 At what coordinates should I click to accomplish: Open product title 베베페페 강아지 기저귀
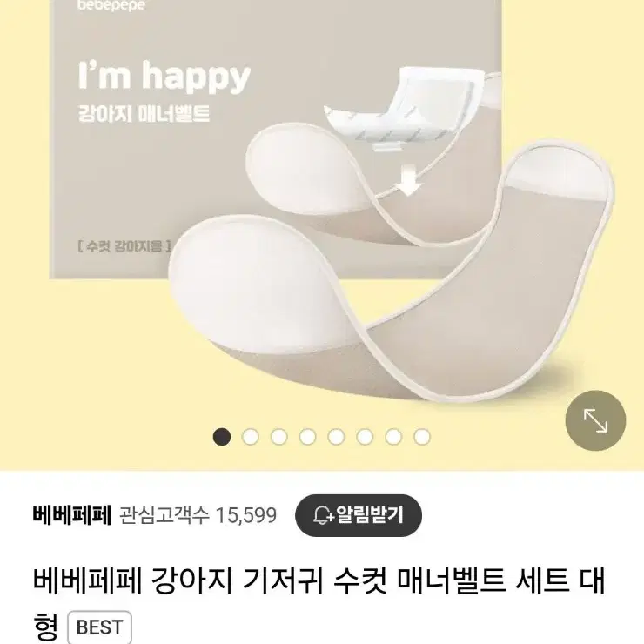pyautogui.click(x=319, y=604)
